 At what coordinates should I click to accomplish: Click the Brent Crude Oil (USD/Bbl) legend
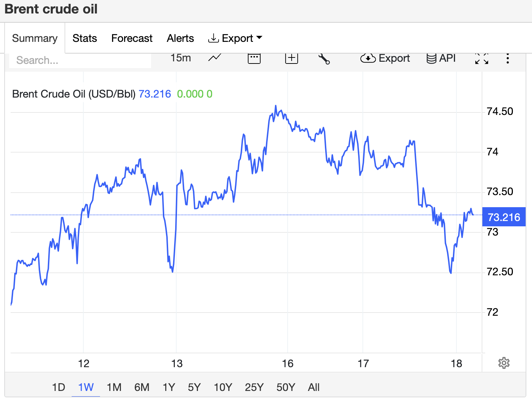pyautogui.click(x=74, y=94)
